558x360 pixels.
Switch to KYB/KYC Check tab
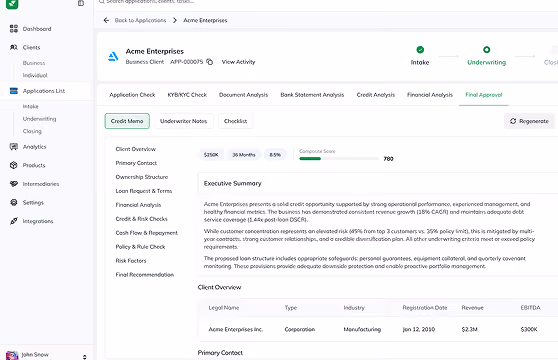[187, 95]
